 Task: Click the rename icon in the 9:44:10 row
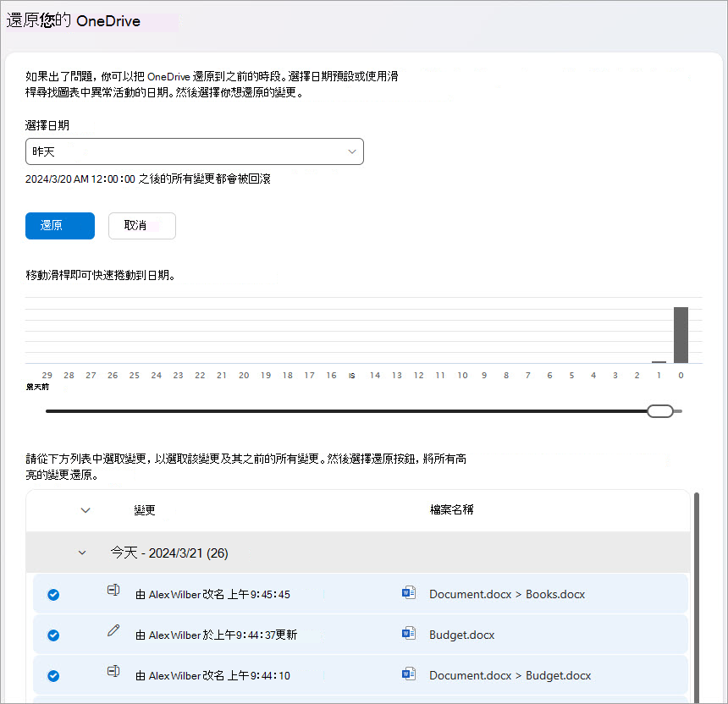(x=113, y=671)
